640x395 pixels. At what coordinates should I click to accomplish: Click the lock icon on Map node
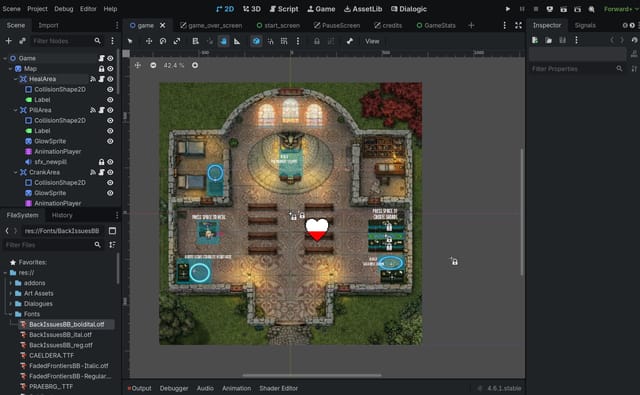pyautogui.click(x=101, y=69)
